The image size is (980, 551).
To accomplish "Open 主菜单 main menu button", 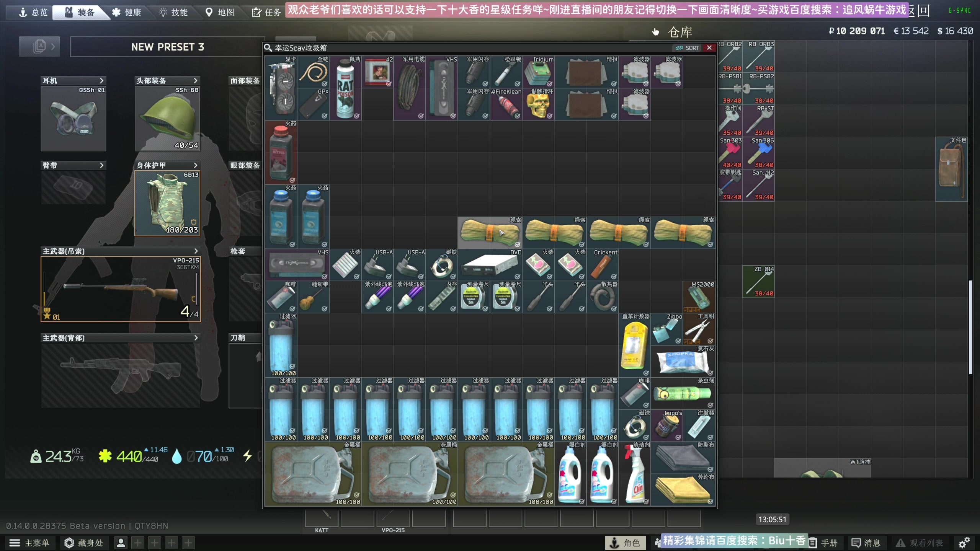I will [30, 543].
